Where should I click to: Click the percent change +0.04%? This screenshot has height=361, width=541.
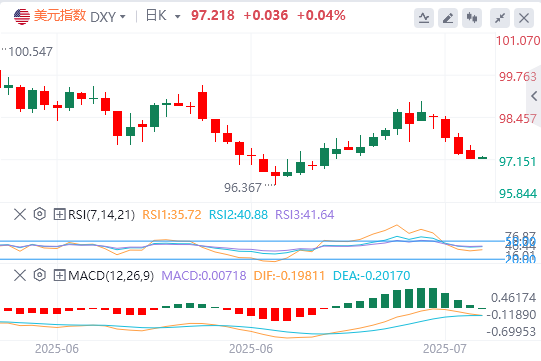click(x=321, y=16)
